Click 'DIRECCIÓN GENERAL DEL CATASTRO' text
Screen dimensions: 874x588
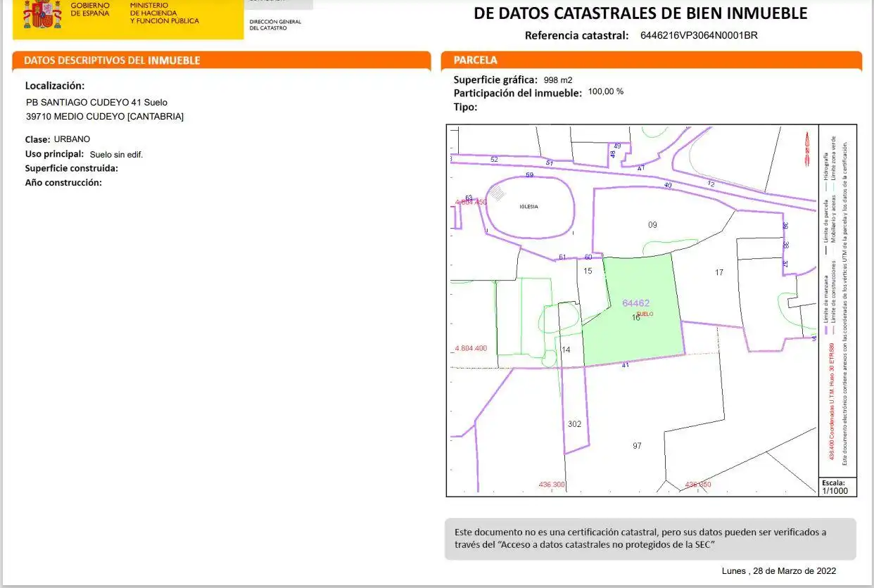(x=275, y=25)
